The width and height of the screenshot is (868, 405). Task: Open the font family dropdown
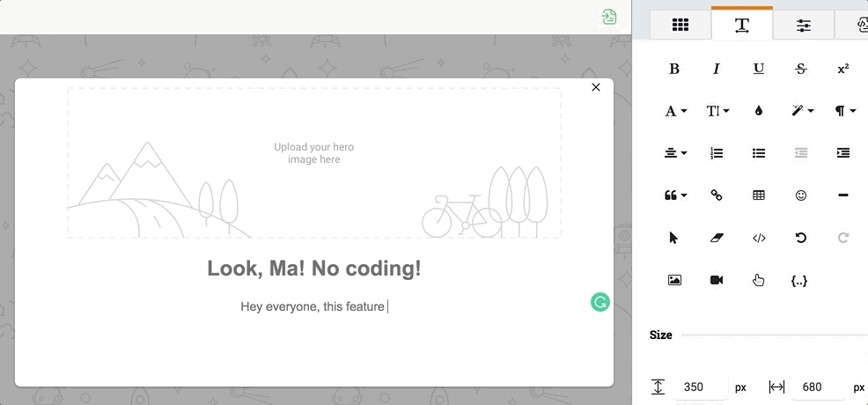[x=675, y=111]
